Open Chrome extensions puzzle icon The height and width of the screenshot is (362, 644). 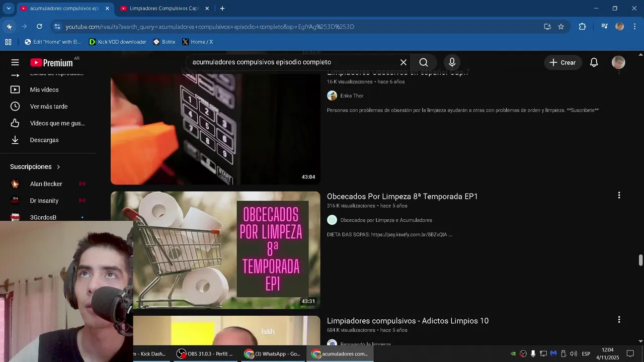(583, 27)
